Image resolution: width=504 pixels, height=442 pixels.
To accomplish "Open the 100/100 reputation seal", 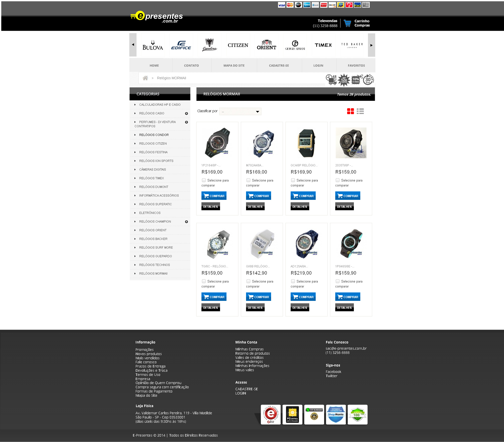I will 358,415.
